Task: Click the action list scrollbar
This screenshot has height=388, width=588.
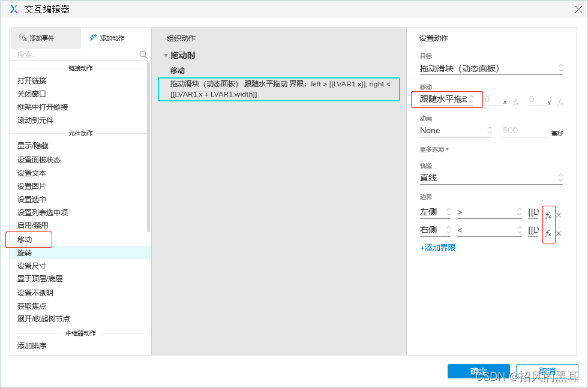Action: coord(149,148)
